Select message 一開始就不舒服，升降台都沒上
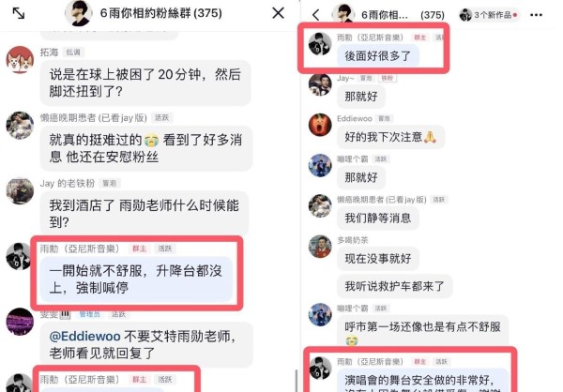This screenshot has width=563, height=392. [136, 279]
